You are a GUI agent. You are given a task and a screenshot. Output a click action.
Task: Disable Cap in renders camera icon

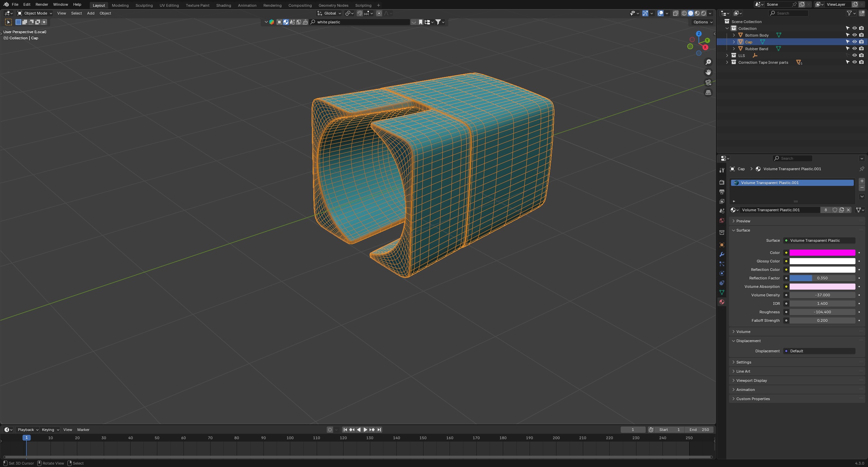[x=861, y=42]
